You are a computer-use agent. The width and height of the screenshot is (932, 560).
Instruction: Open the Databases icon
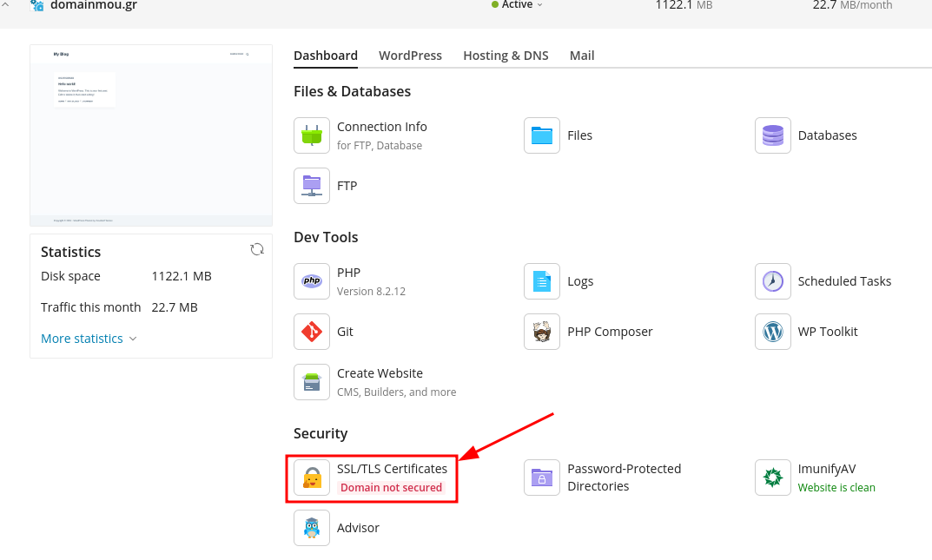tap(773, 135)
